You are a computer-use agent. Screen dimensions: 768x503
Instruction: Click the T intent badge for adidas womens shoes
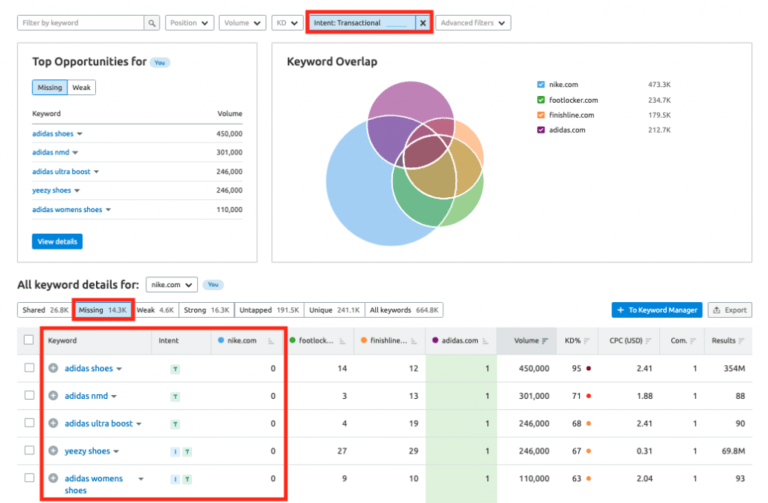[x=187, y=479]
